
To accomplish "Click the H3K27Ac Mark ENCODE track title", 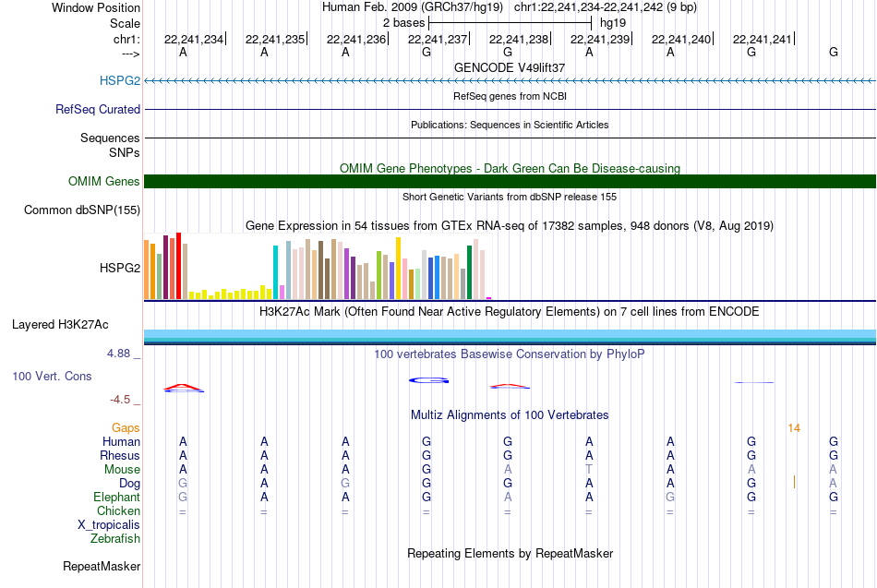I will point(510,312).
